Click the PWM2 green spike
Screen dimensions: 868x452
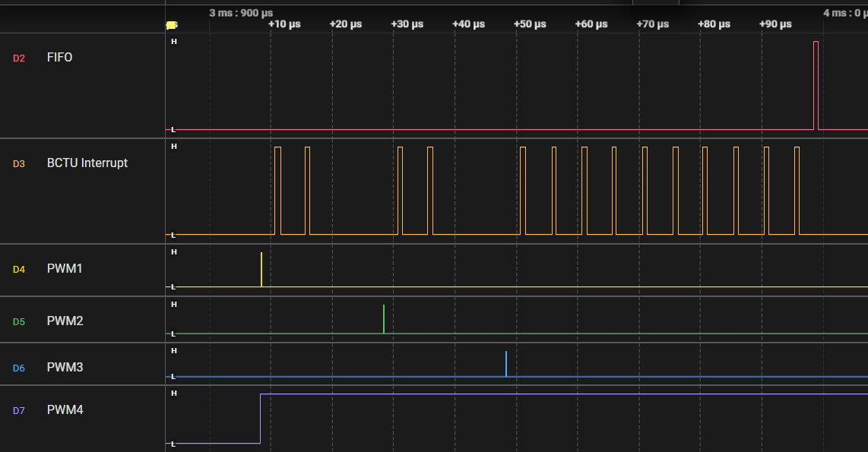384,319
